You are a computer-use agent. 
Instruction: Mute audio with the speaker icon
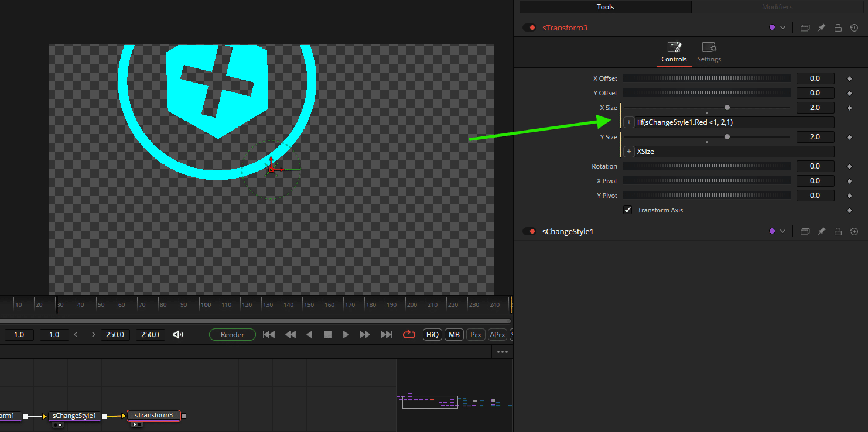[x=178, y=334]
